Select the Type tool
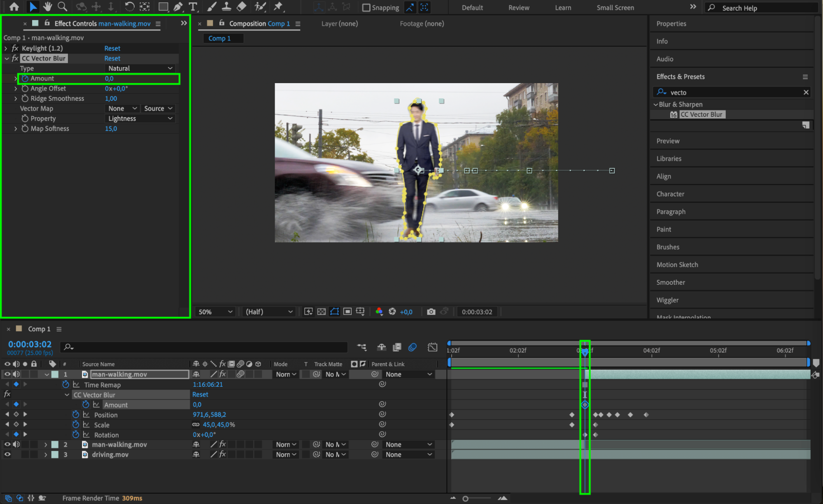Screen dimensions: 823x504 [x=193, y=7]
